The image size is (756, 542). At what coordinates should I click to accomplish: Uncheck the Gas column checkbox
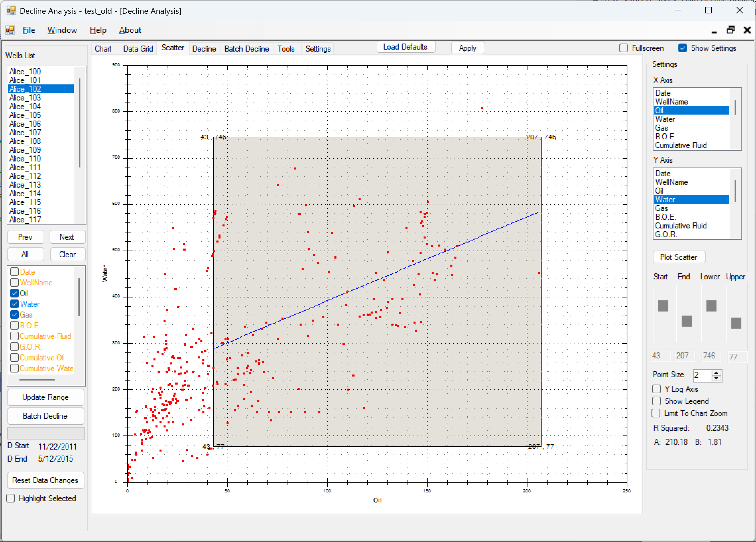coord(14,315)
